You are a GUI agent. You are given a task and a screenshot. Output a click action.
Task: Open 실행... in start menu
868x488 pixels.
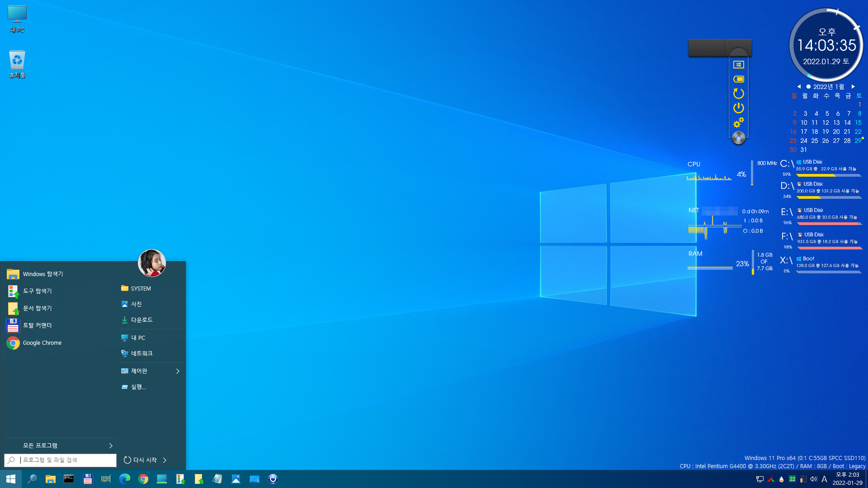tap(151, 387)
